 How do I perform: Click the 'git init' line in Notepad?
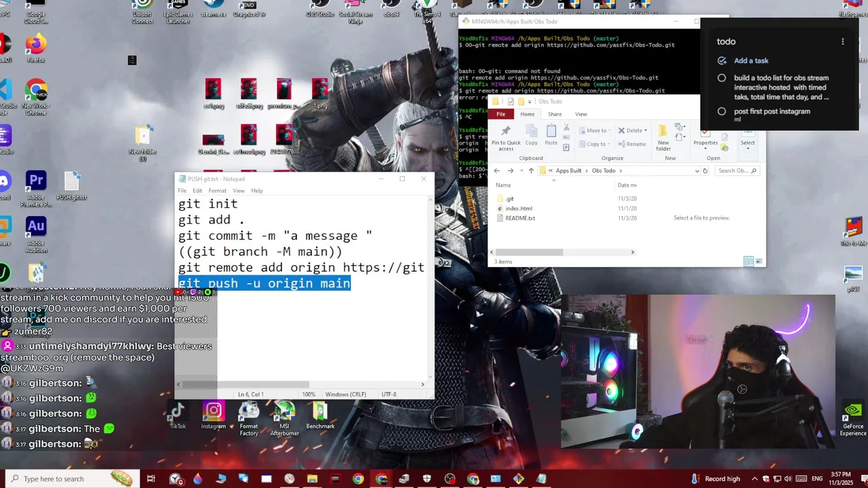pos(208,204)
